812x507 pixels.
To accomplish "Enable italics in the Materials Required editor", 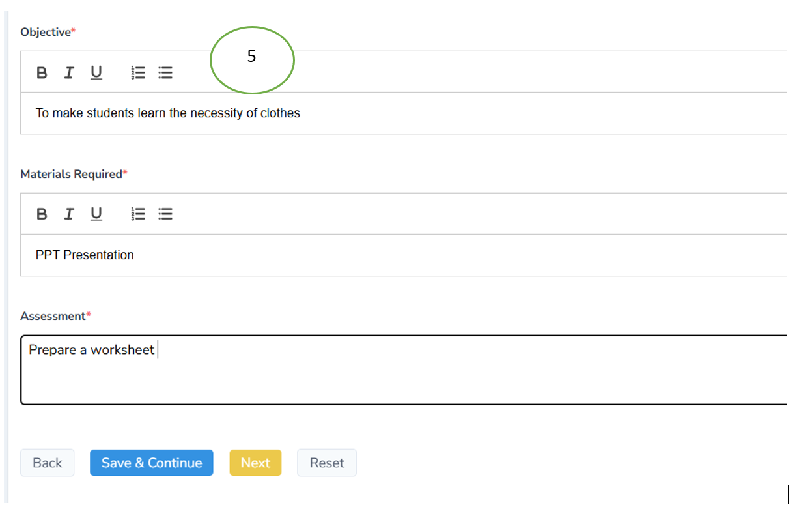I will tap(69, 214).
